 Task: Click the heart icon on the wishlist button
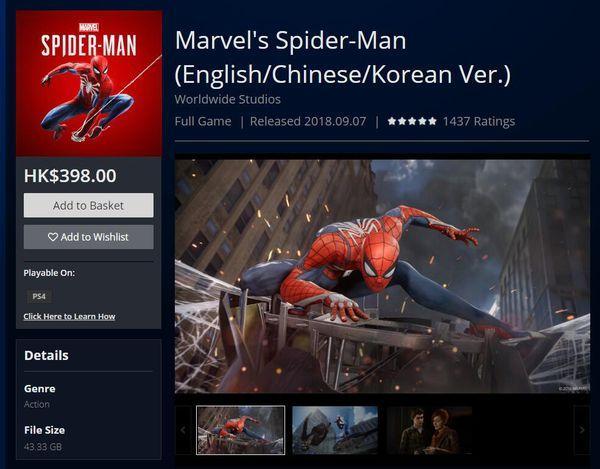click(x=53, y=237)
